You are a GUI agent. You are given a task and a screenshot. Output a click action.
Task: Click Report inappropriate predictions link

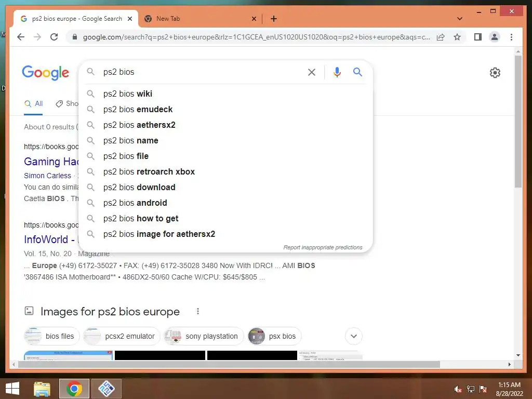point(323,247)
